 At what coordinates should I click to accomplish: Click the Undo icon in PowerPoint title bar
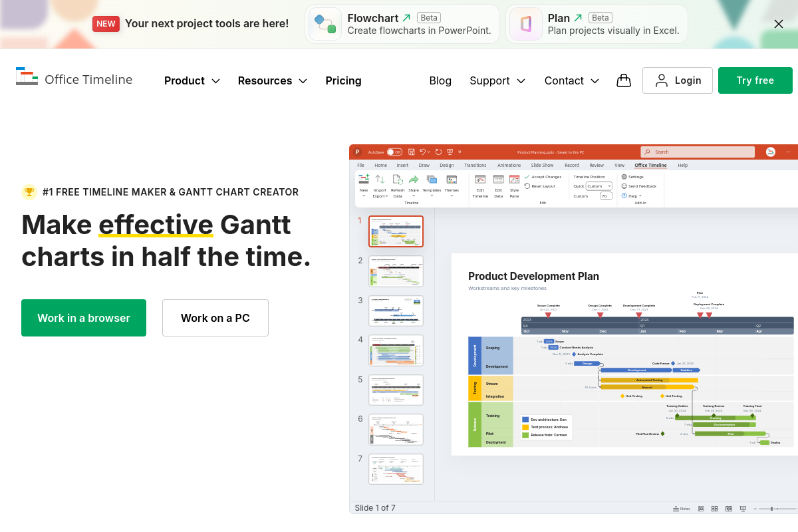422,152
